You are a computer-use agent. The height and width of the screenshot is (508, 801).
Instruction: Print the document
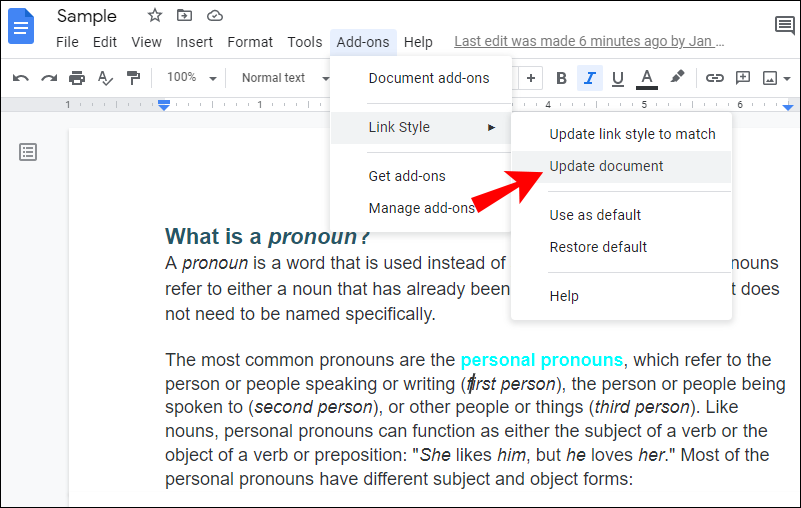77,78
